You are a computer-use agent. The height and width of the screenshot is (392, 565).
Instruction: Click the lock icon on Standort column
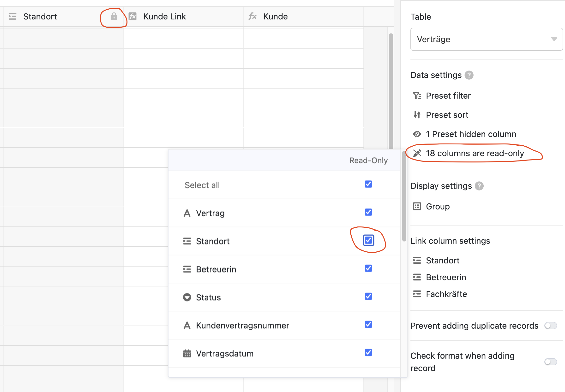(114, 17)
